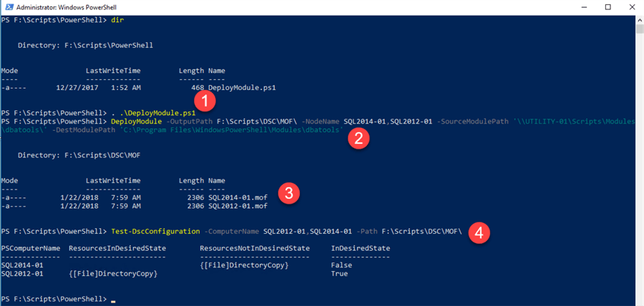Click the SQL2012-01.mof file name
Image resolution: width=644 pixels, height=306 pixels.
click(x=238, y=206)
